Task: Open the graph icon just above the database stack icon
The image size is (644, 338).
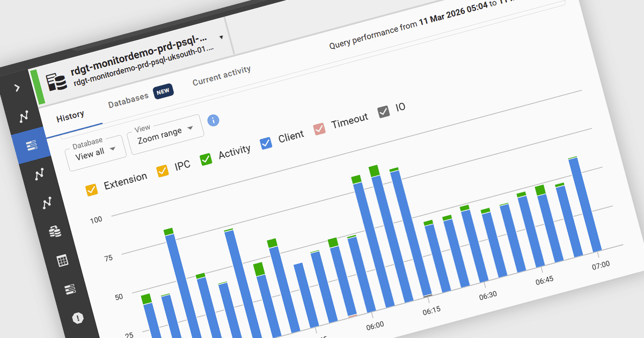Action: point(47,202)
